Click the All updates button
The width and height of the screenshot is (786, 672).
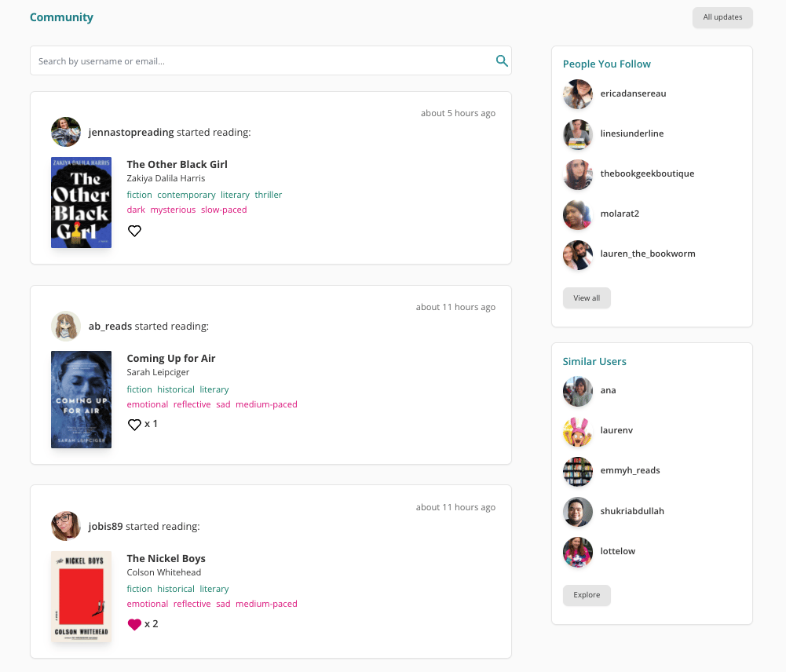[x=722, y=17]
